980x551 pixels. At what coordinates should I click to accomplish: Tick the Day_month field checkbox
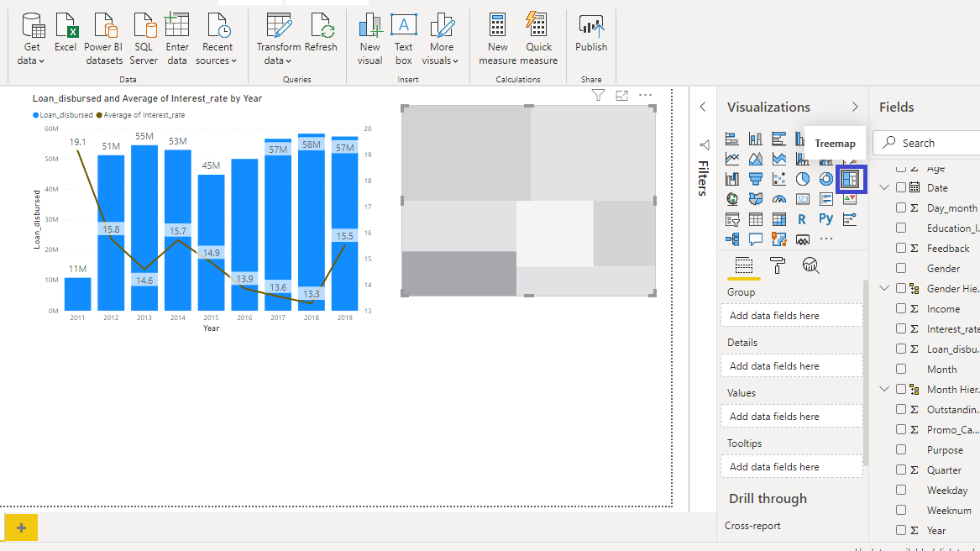tap(900, 207)
